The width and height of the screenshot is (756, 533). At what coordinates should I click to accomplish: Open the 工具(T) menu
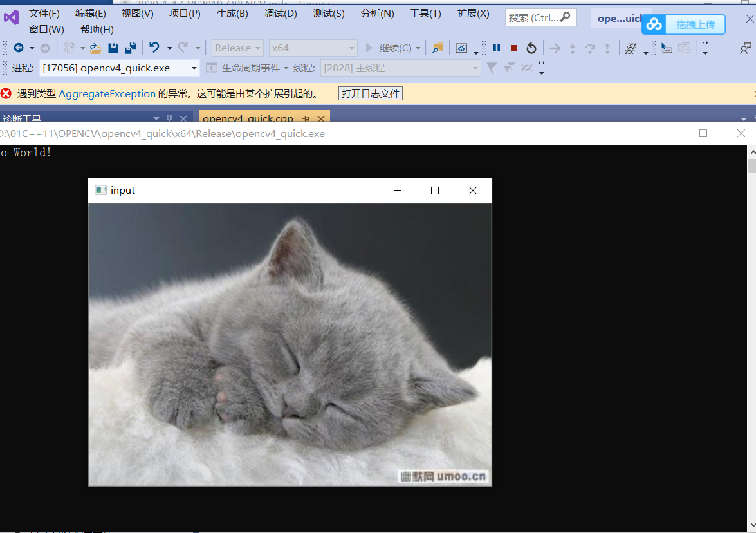(425, 13)
